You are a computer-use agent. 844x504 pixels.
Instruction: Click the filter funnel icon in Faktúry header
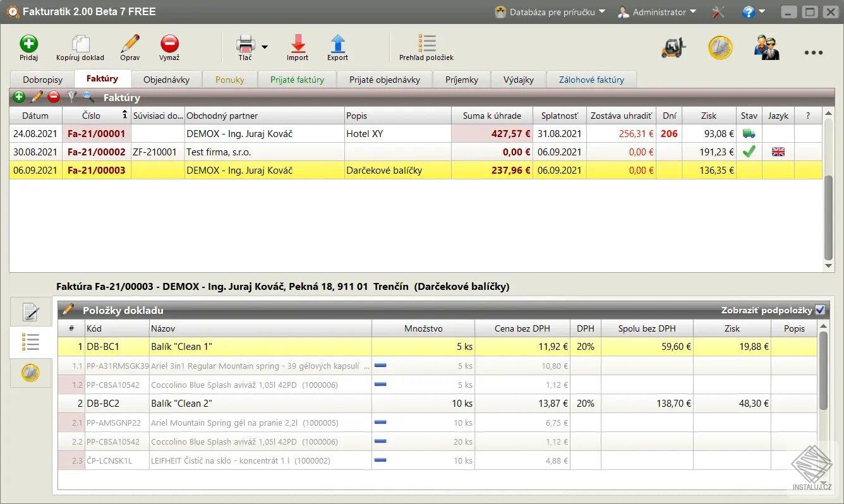click(x=71, y=97)
